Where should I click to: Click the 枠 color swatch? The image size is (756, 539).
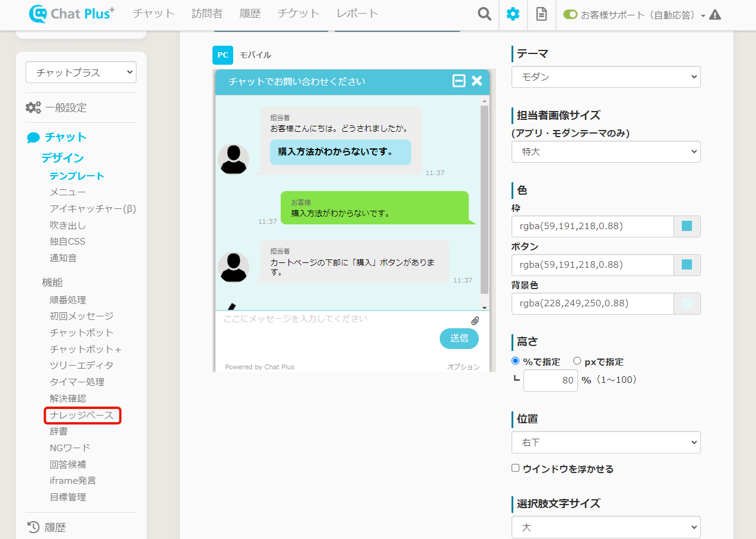coord(687,226)
